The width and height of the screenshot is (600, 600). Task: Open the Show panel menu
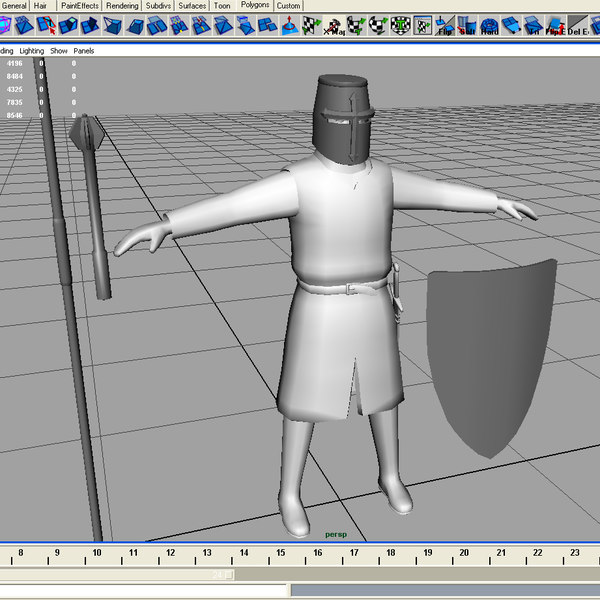point(59,51)
